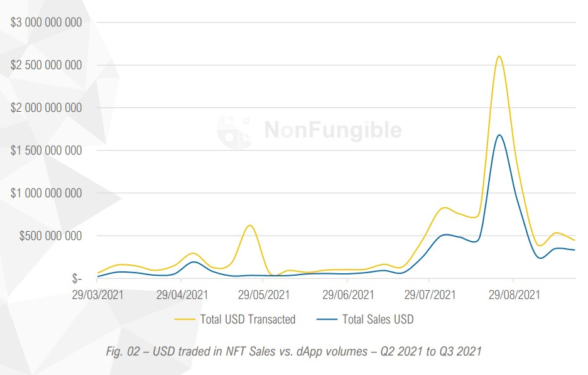
Task: Click the 29/08/2021 date label
Action: [x=513, y=294]
